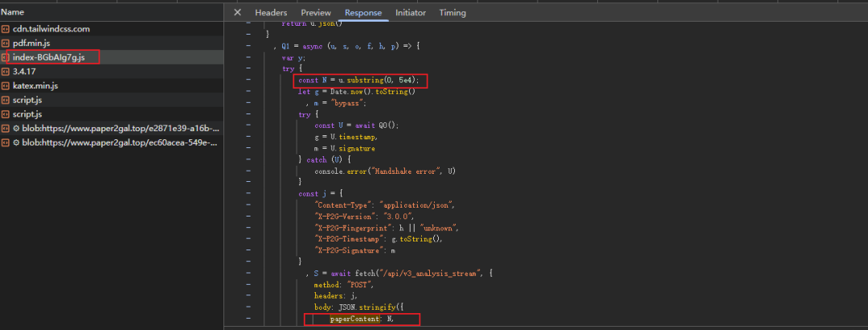Click the X-P2G-Version header line

(x=364, y=217)
